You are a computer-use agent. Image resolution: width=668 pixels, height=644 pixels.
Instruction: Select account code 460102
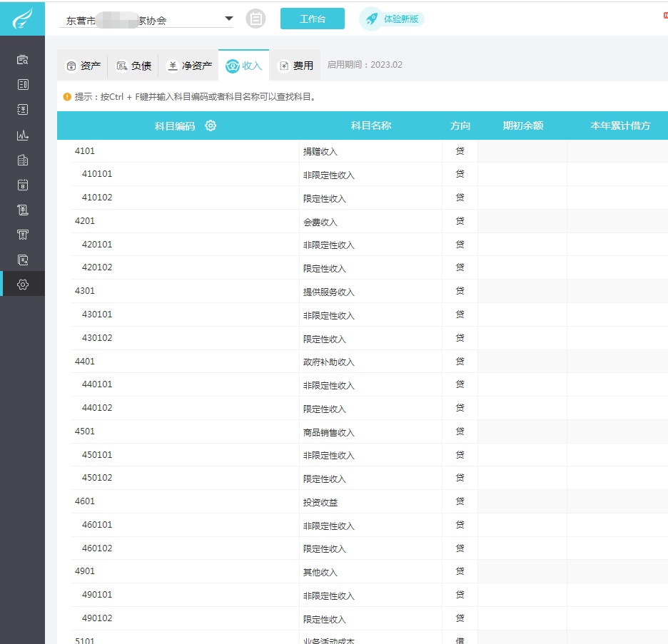click(97, 548)
